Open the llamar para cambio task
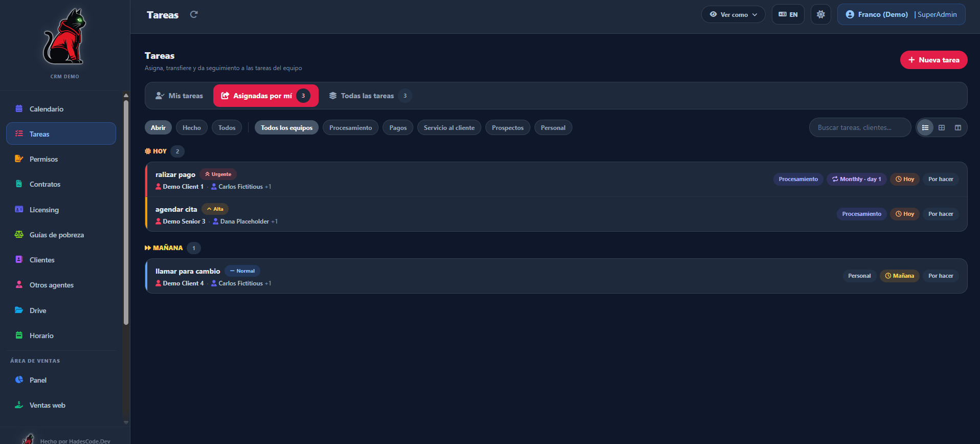The image size is (980, 444). tap(556, 276)
